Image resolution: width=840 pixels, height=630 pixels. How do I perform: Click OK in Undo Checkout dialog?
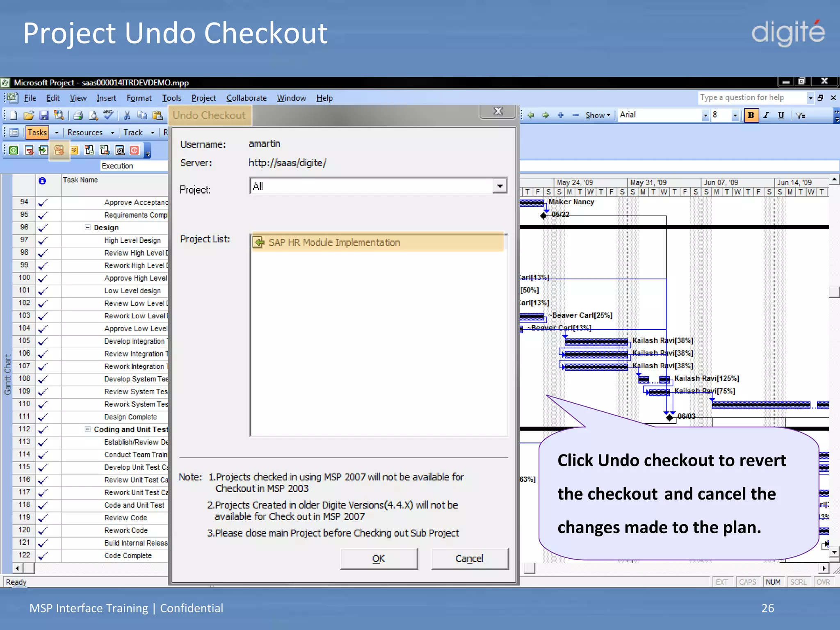[379, 558]
